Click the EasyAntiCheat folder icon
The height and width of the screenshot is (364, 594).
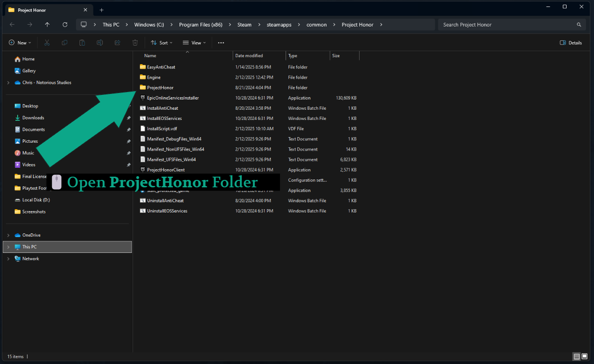[143, 67]
